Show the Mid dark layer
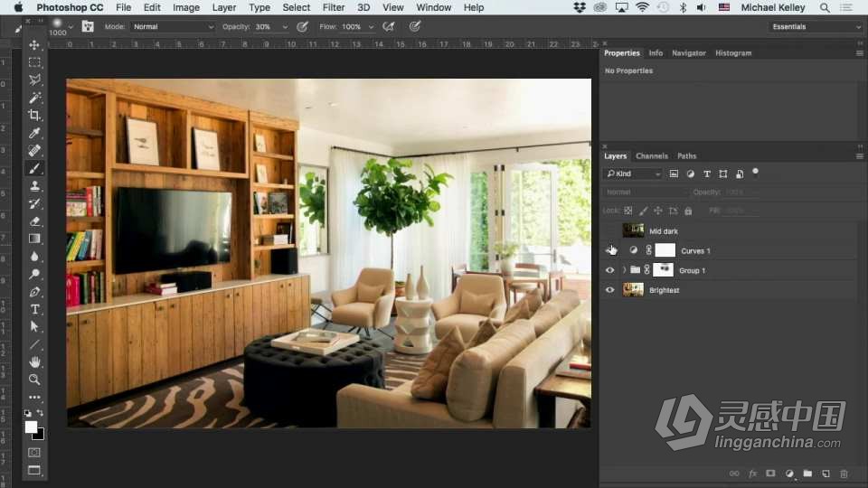 (x=610, y=230)
